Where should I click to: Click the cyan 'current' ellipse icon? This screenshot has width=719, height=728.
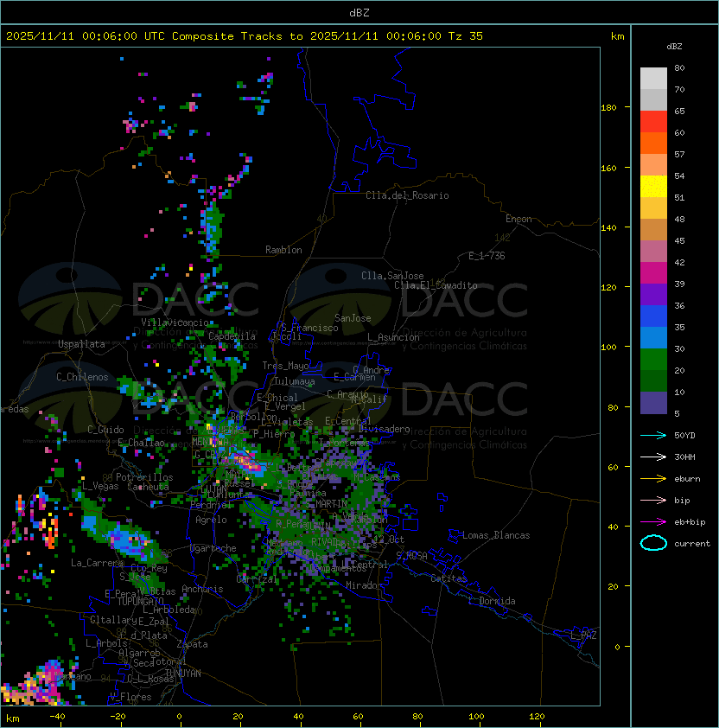[653, 543]
